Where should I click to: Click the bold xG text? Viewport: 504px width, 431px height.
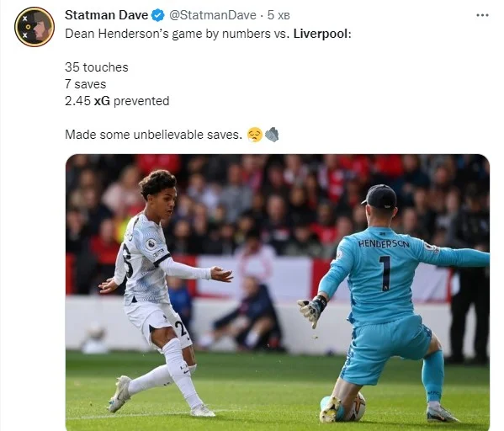click(x=102, y=101)
